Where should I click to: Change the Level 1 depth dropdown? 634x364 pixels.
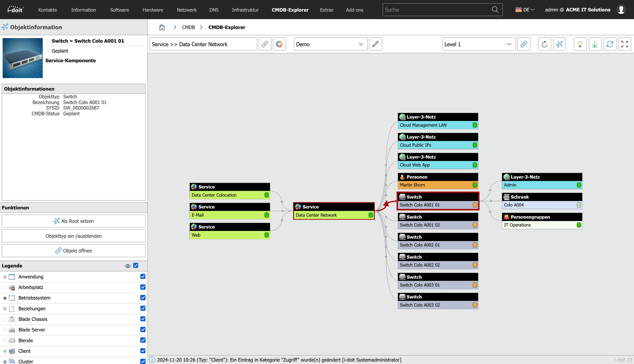[x=478, y=44]
